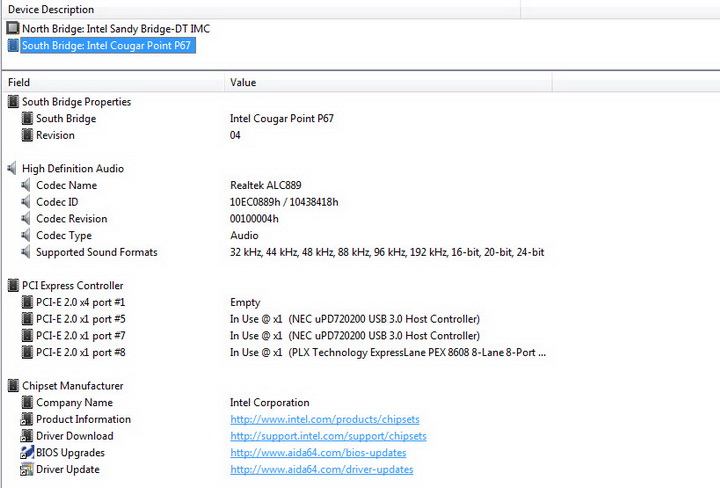Click the value Intel Cougar Point P67

pyautogui.click(x=281, y=118)
